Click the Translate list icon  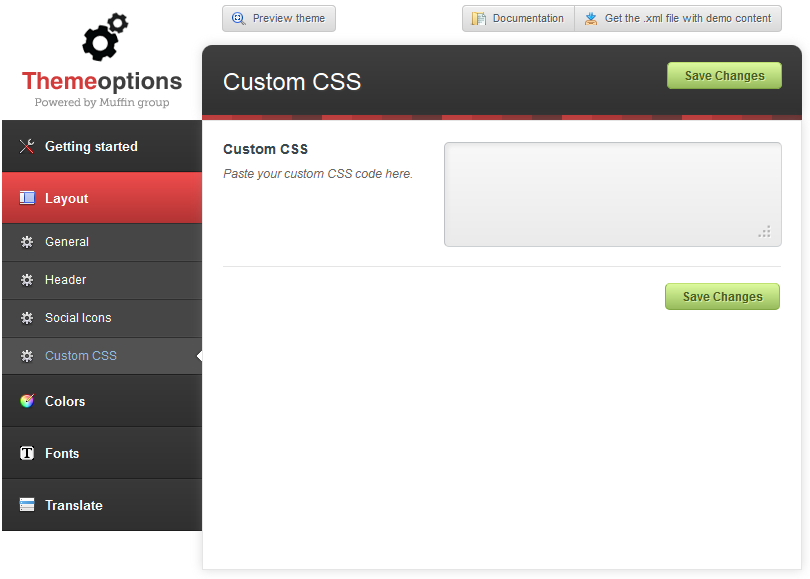27,505
